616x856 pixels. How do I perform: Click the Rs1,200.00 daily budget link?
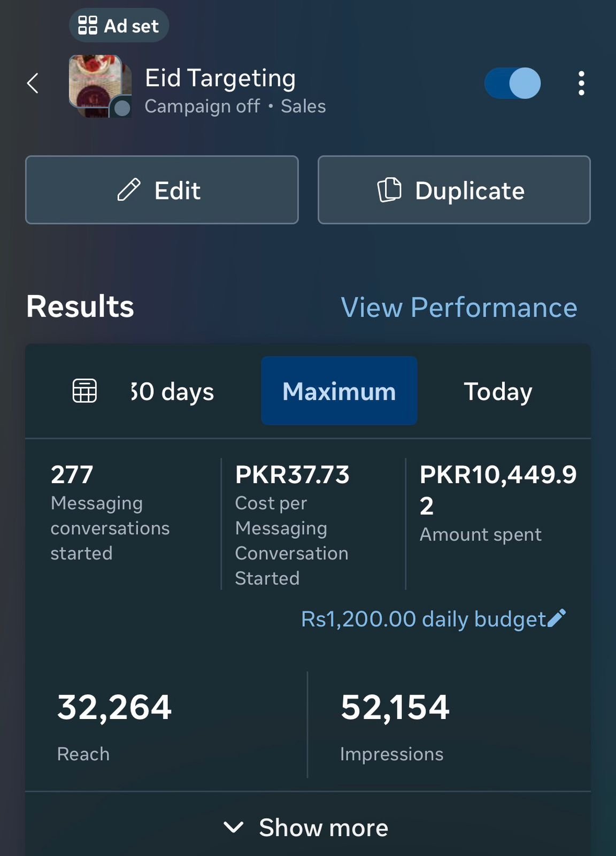(422, 619)
